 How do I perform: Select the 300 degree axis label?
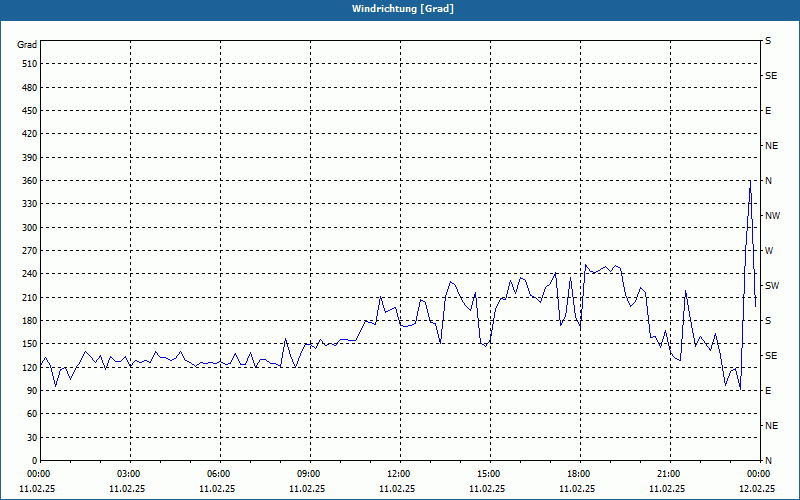click(x=30, y=228)
